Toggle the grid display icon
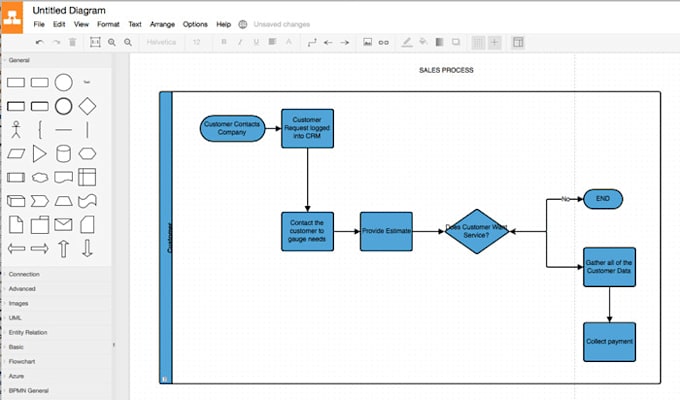The height and width of the screenshot is (400, 680). [x=478, y=42]
